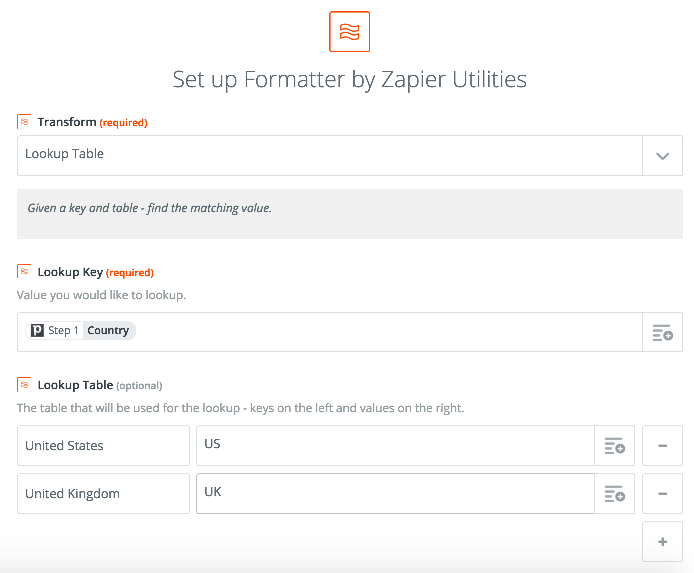Click the 'Given a key and table' description

click(x=149, y=208)
